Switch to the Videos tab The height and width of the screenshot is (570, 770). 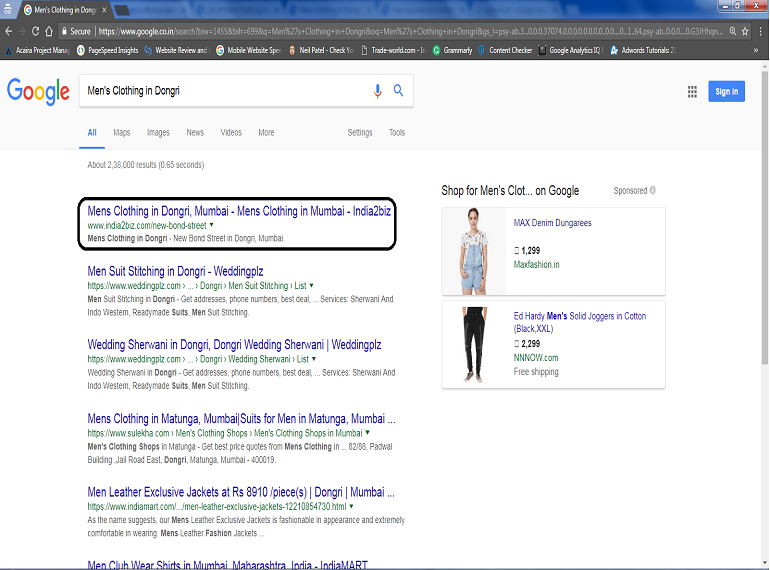pyautogui.click(x=231, y=133)
